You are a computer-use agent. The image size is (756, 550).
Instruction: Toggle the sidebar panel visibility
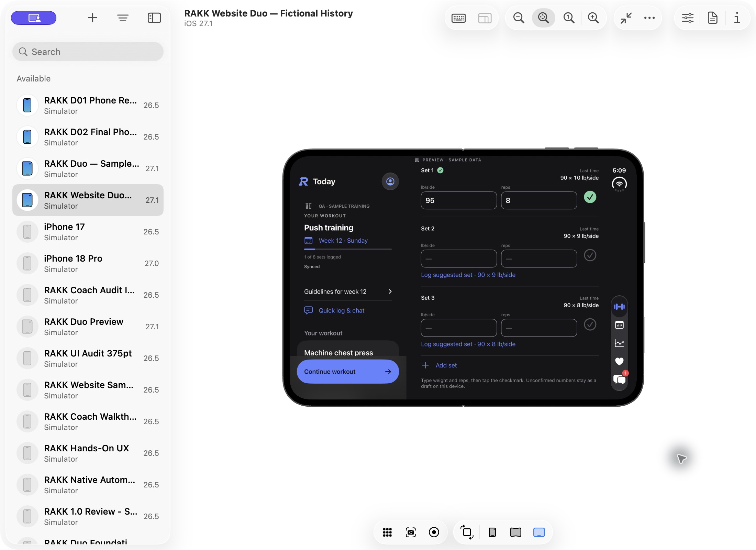(x=154, y=18)
